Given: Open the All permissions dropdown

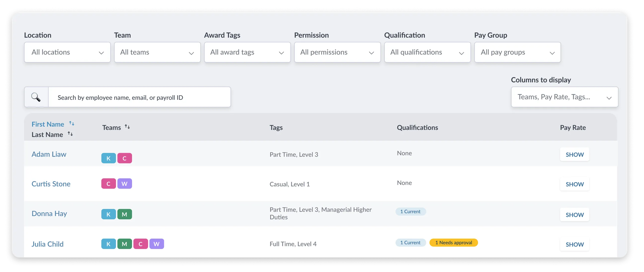Looking at the screenshot, I should click(337, 52).
